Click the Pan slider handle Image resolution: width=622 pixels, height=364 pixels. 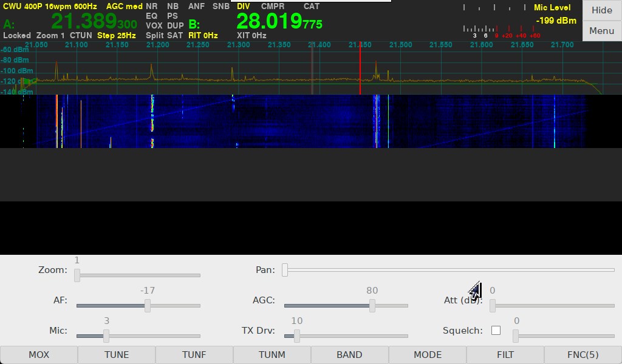[285, 270]
